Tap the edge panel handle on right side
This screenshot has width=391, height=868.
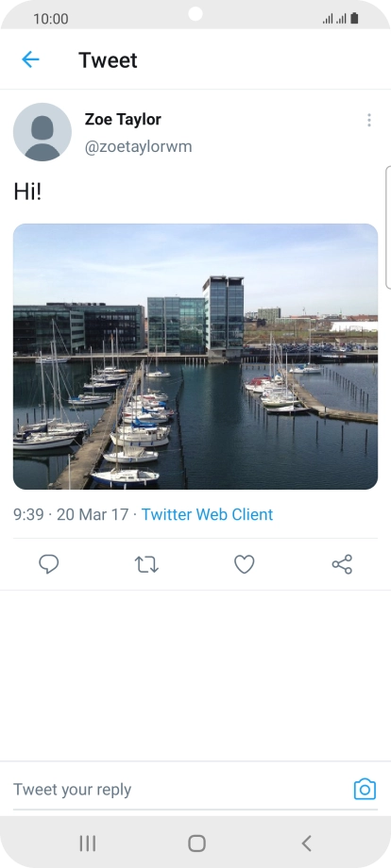[x=387, y=227]
